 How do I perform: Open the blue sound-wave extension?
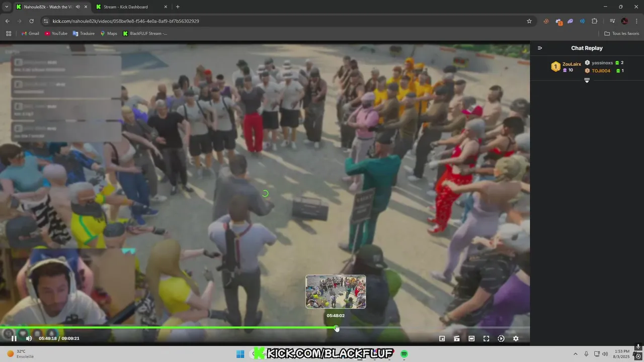582,21
